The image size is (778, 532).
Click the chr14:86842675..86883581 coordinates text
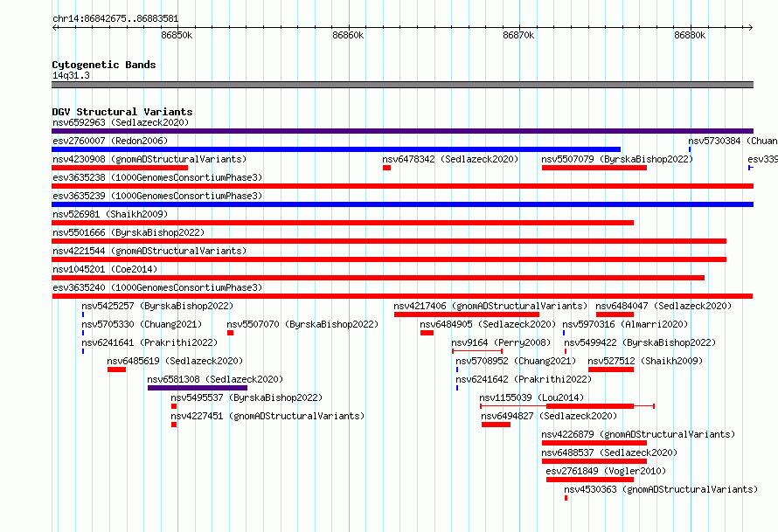click(115, 18)
